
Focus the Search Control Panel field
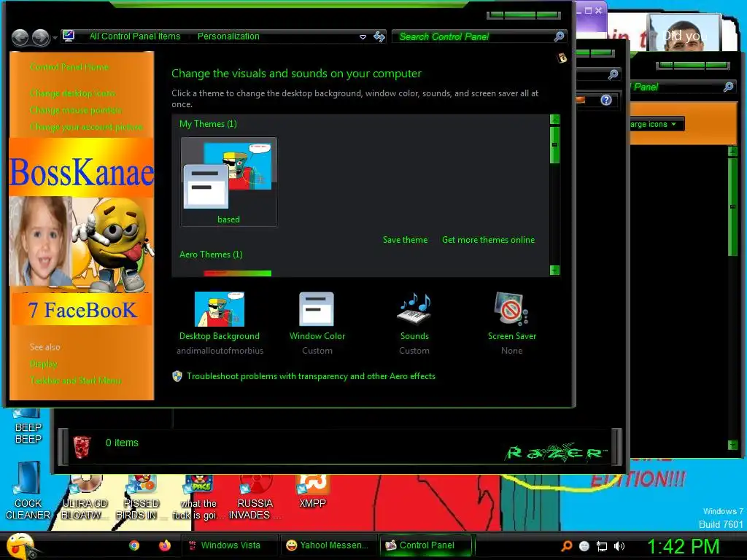479,36
